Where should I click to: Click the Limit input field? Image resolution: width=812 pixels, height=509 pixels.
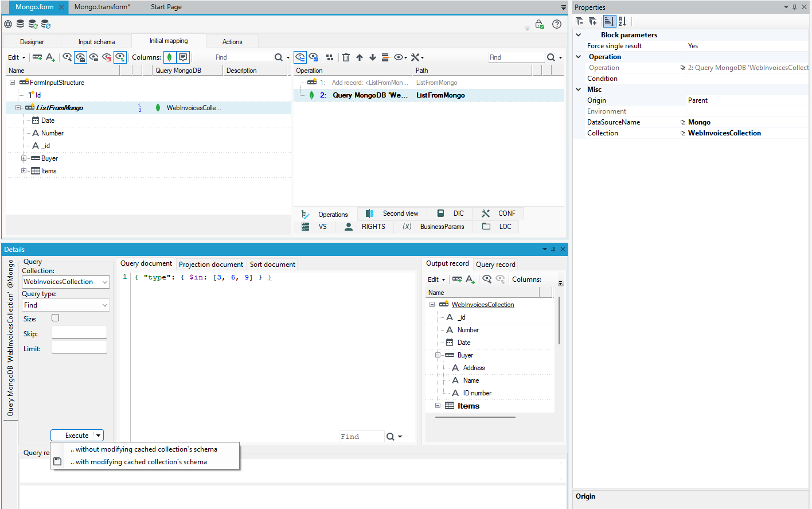79,347
